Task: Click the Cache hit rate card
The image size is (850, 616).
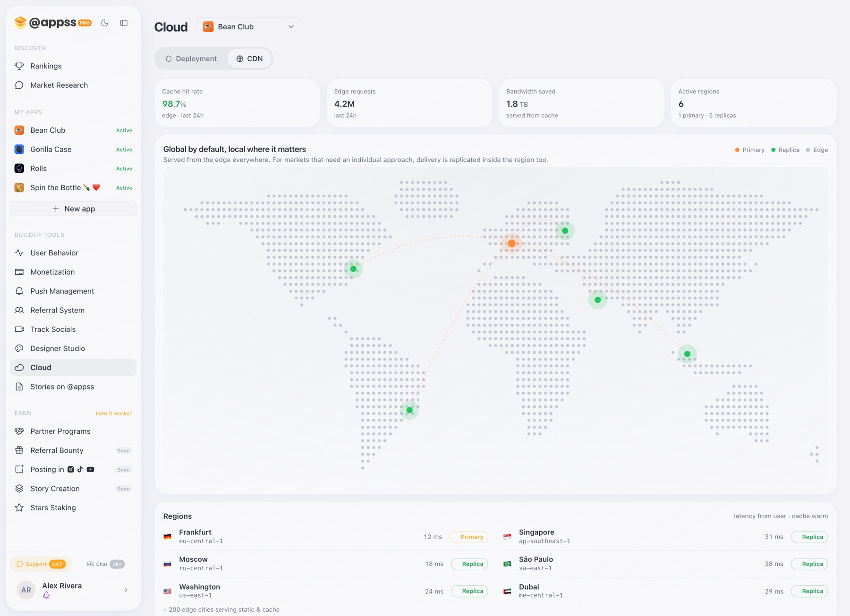Action: 237,103
